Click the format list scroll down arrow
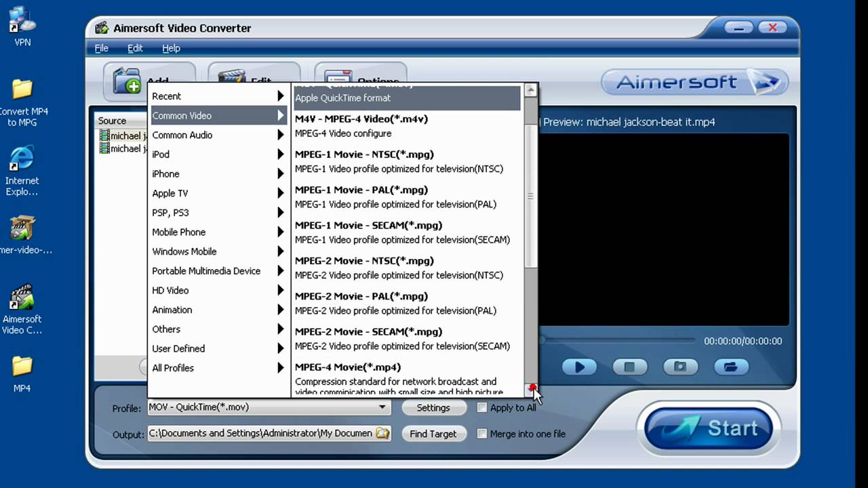 (x=531, y=390)
